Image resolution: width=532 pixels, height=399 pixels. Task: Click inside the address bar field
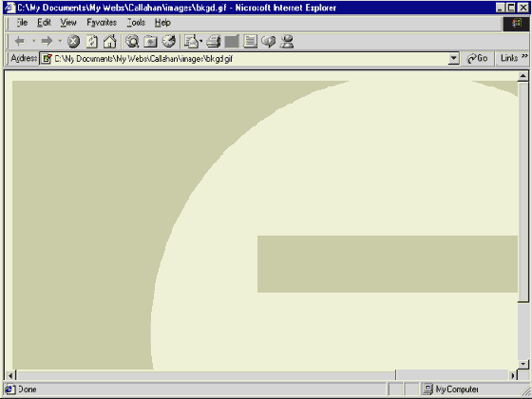coord(249,59)
